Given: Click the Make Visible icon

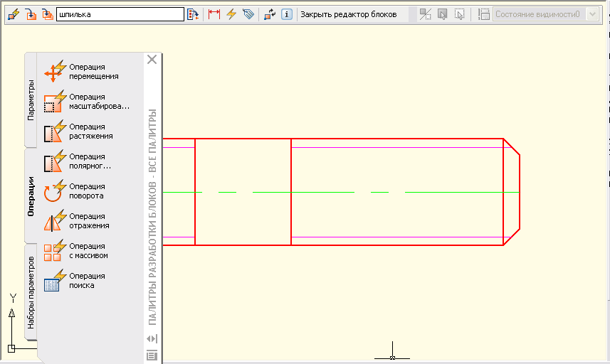Looking at the screenshot, I should [442, 14].
